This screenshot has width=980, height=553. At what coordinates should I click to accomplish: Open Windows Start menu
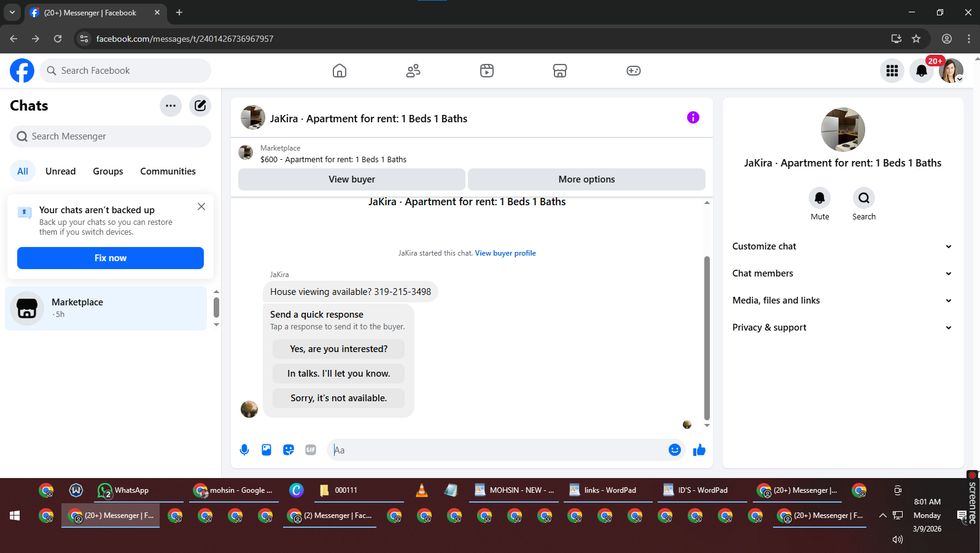15,516
